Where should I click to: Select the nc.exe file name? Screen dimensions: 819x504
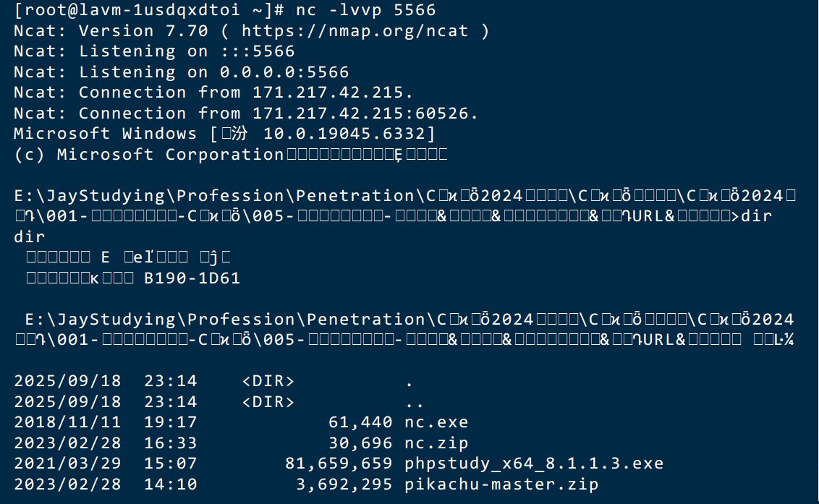(436, 422)
